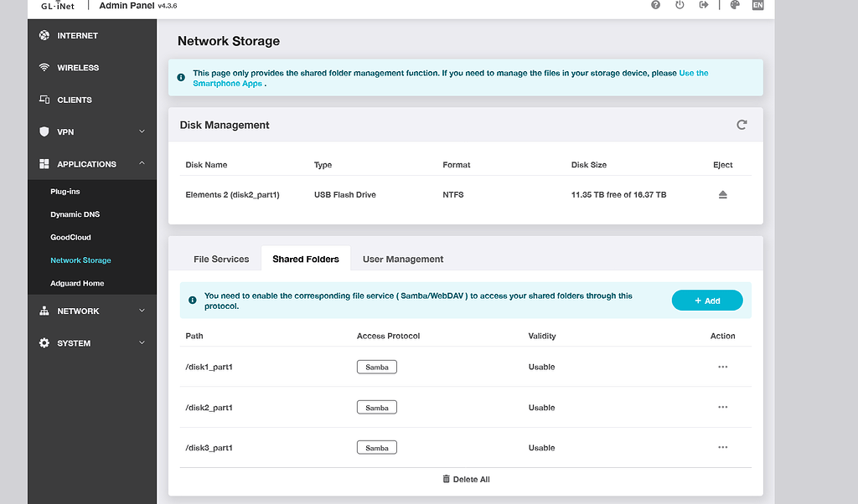Click the Samba protocol badge for /disk1_part1
Screen dimensions: 858x504
(x=376, y=367)
